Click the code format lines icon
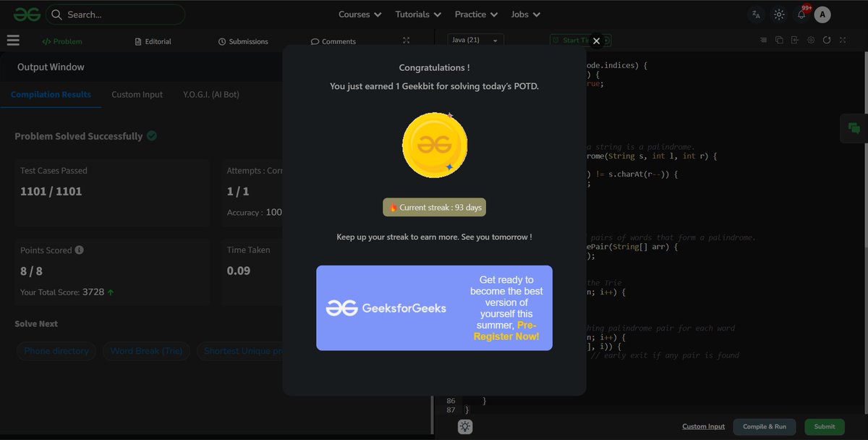 [763, 41]
